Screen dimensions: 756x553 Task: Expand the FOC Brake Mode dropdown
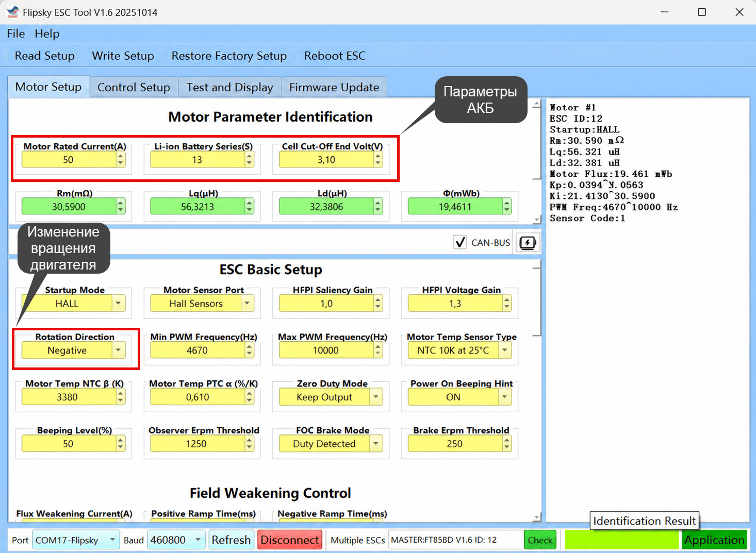(x=331, y=444)
